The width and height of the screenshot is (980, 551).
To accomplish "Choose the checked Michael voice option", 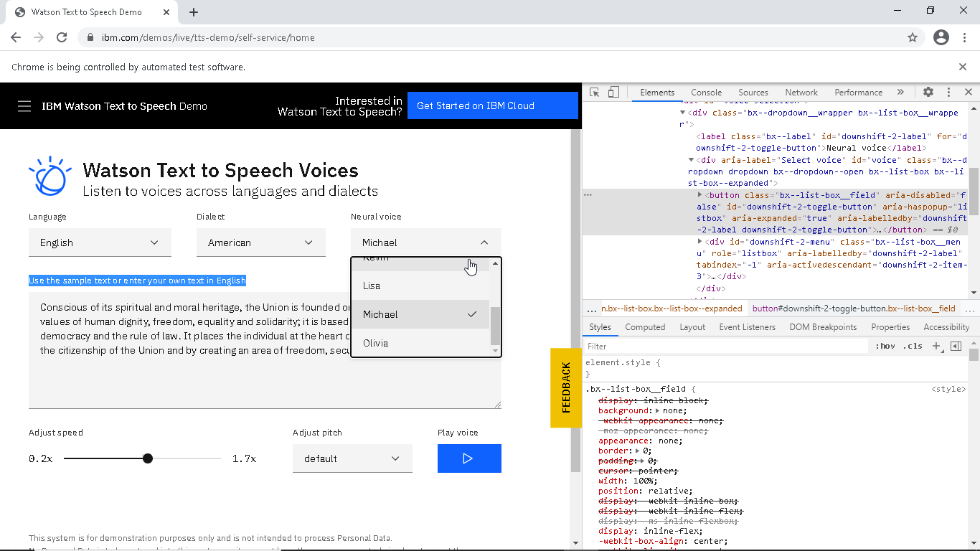I will pos(420,314).
